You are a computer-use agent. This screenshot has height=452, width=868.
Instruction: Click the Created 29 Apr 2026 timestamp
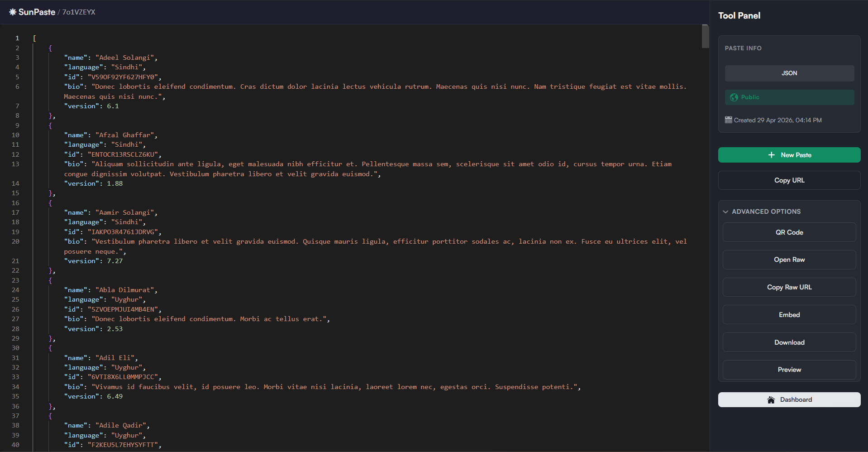[778, 120]
